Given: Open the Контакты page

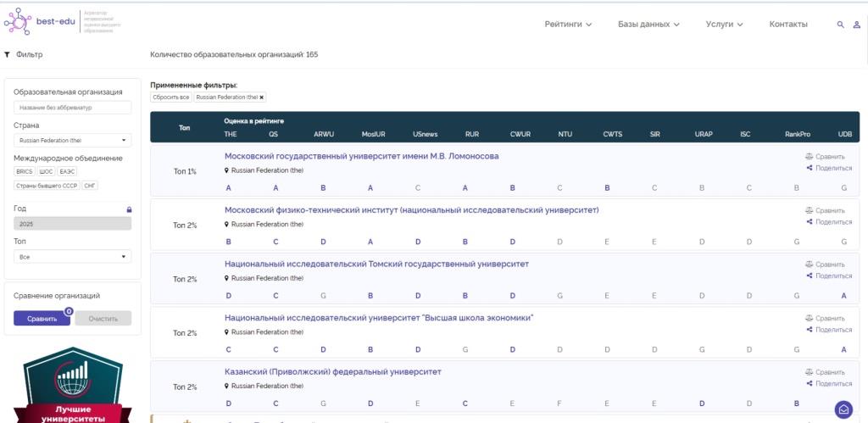Looking at the screenshot, I should (788, 25).
